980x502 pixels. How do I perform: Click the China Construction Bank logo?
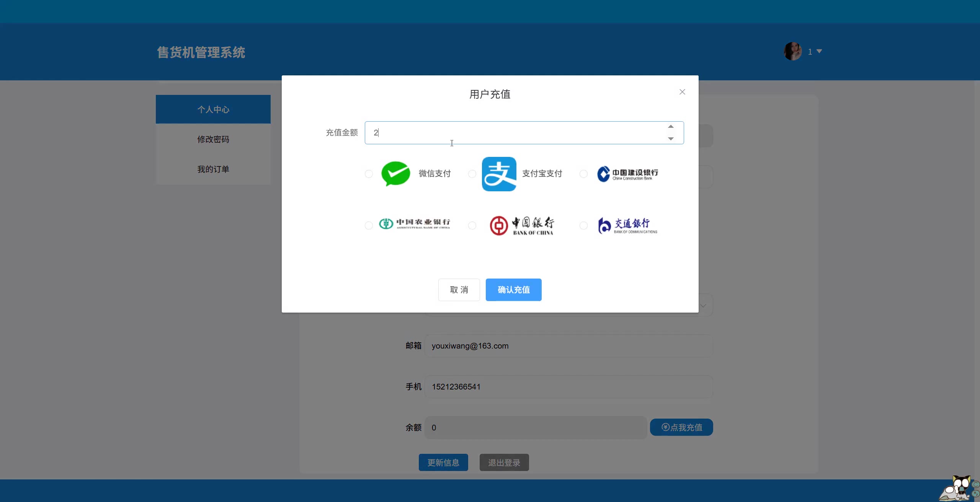pyautogui.click(x=627, y=174)
